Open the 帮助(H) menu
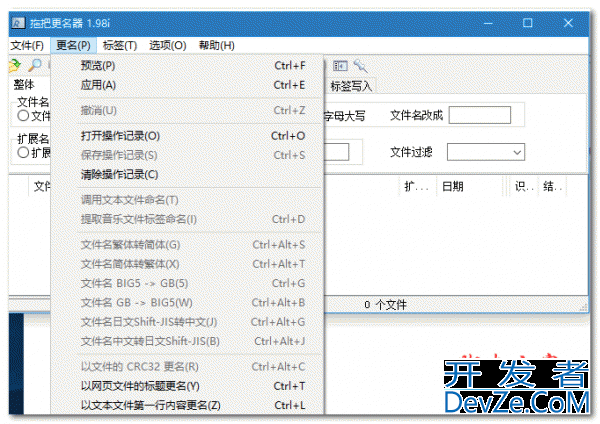 coord(217,46)
